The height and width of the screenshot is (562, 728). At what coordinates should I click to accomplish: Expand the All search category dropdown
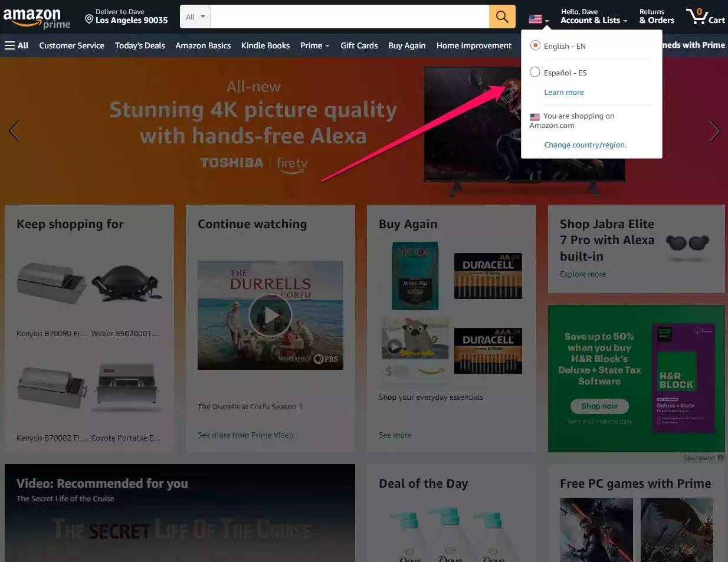195,17
